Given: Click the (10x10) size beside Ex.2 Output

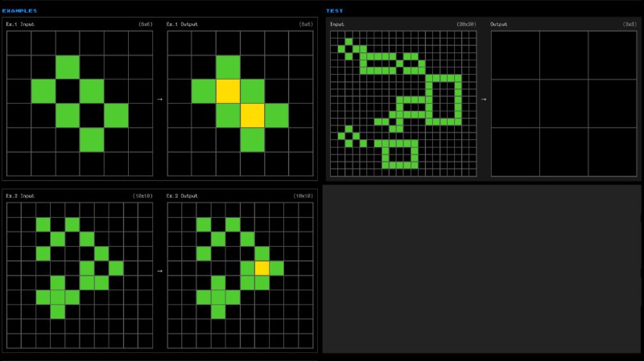Looking at the screenshot, I should (x=303, y=195).
